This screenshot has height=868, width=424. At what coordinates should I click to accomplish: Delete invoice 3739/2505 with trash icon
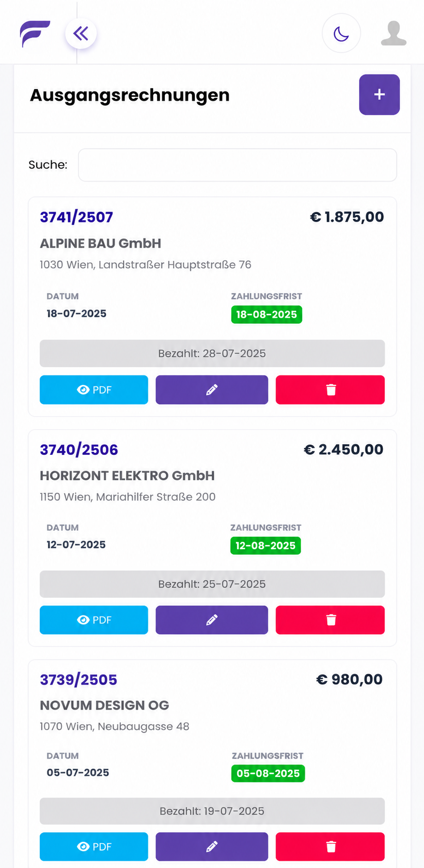click(330, 846)
